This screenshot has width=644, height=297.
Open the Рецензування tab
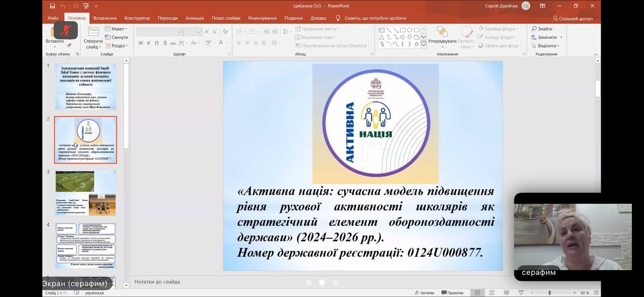[x=262, y=18]
